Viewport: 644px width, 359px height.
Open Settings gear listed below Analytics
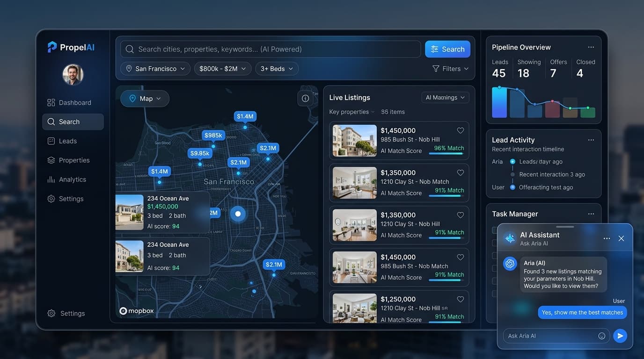[51, 199]
